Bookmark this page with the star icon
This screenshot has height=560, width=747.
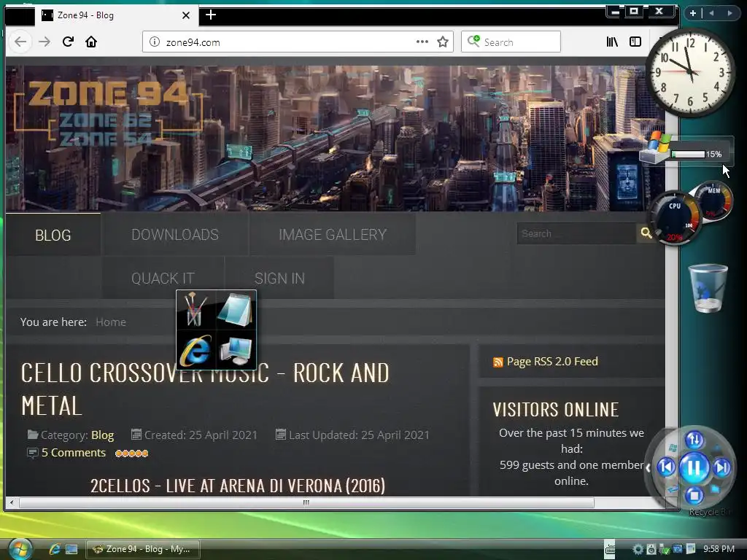pos(443,42)
